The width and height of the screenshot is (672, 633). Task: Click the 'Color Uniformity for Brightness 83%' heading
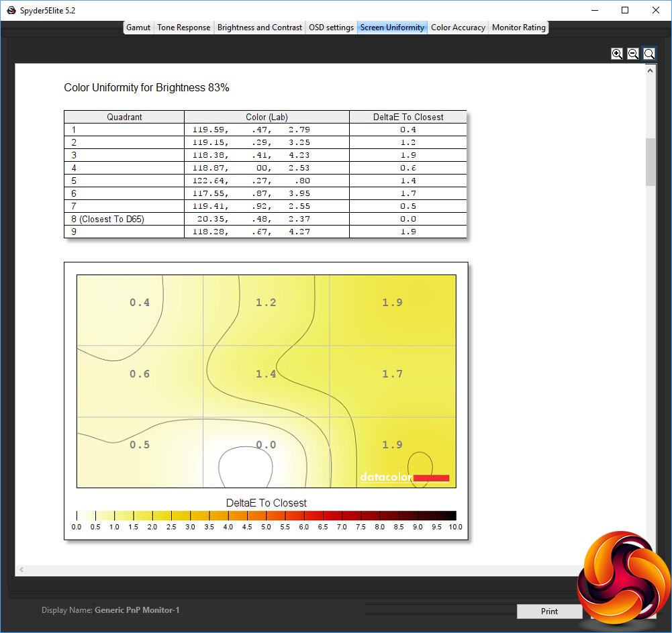click(146, 88)
